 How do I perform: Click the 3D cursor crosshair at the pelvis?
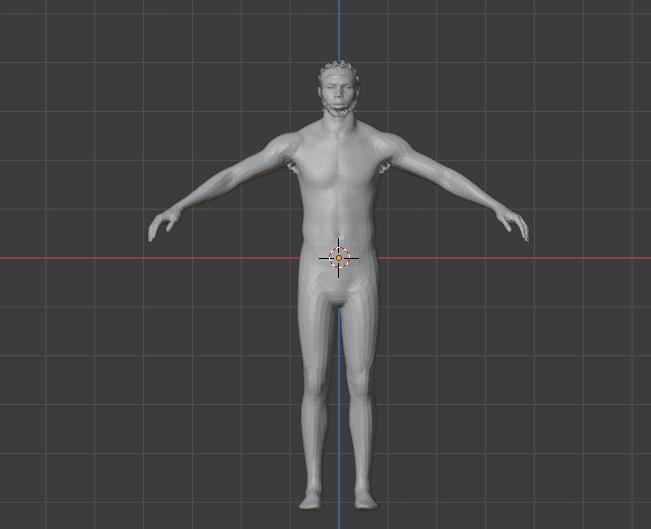(339, 258)
